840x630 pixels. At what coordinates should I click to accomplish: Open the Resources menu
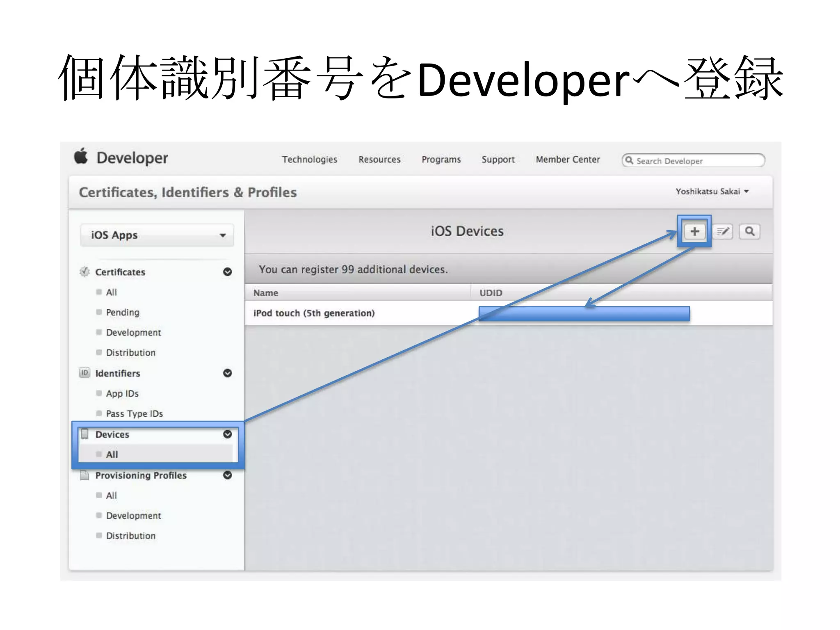pos(379,160)
